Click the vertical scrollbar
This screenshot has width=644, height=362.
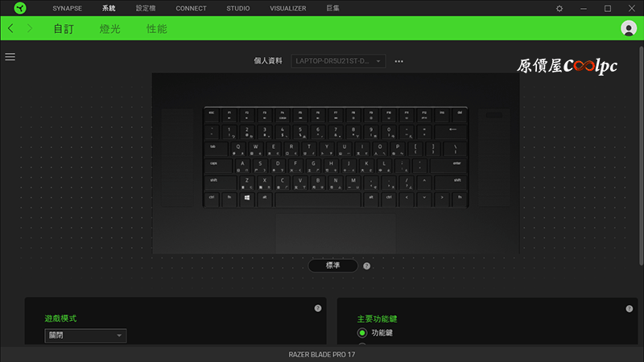pyautogui.click(x=641, y=156)
